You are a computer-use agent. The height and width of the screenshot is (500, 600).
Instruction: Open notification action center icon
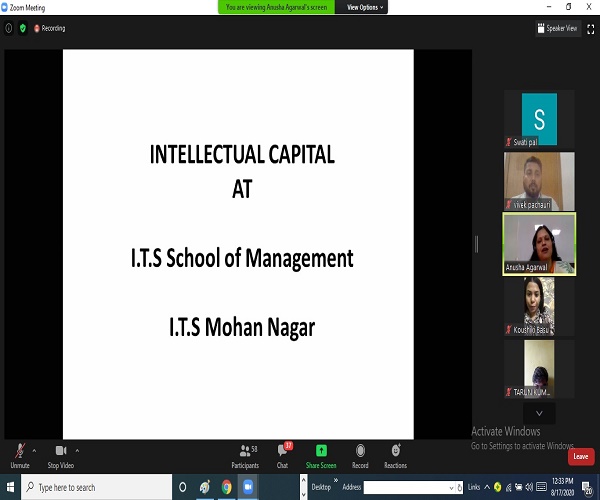point(587,487)
